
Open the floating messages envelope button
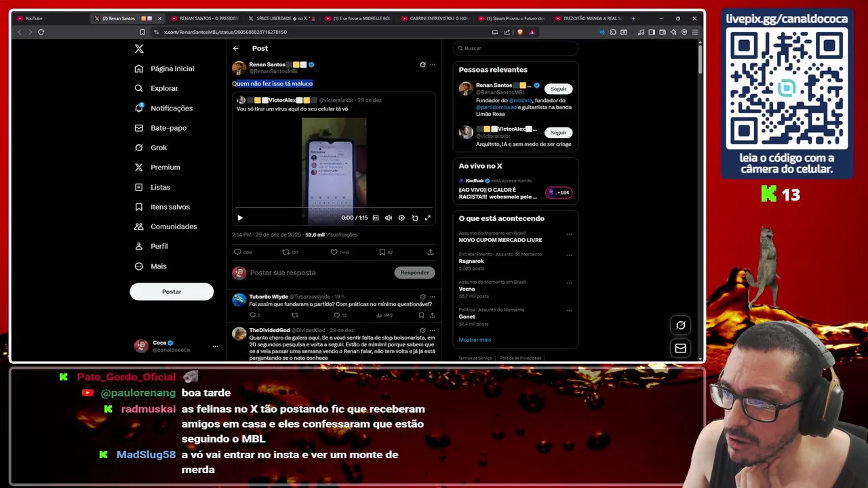point(680,348)
